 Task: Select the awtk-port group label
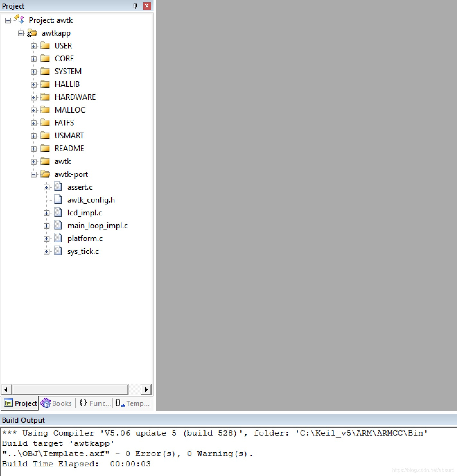pyautogui.click(x=71, y=174)
